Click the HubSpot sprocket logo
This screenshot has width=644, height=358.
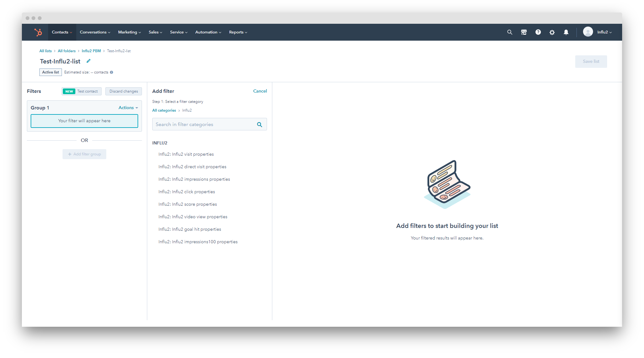pos(38,32)
